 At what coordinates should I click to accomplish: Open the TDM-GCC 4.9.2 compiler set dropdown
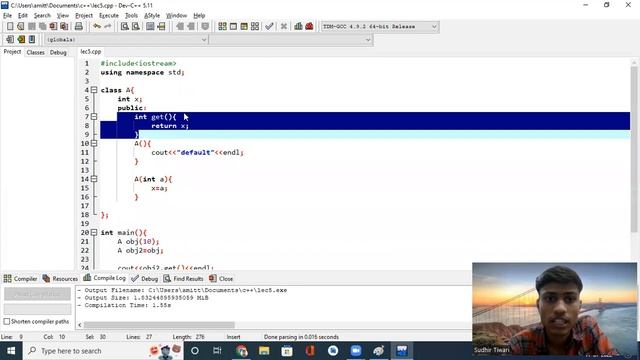(x=380, y=27)
